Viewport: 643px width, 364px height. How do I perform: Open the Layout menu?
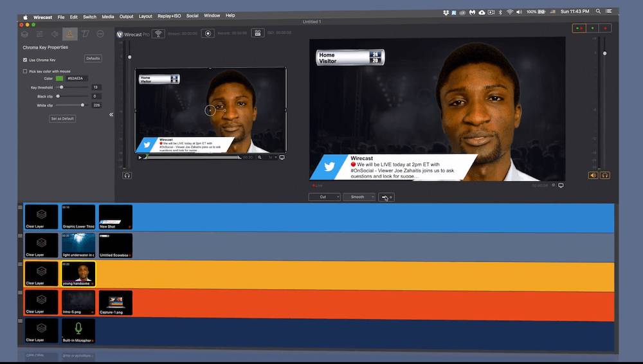[x=145, y=17]
